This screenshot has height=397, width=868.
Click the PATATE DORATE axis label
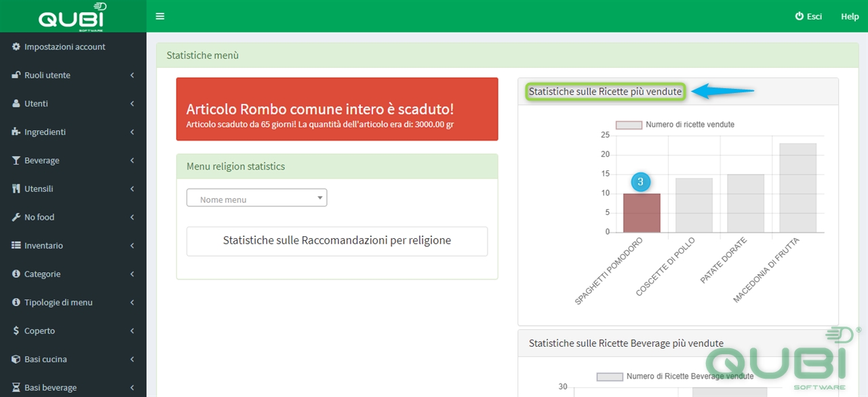point(723,261)
